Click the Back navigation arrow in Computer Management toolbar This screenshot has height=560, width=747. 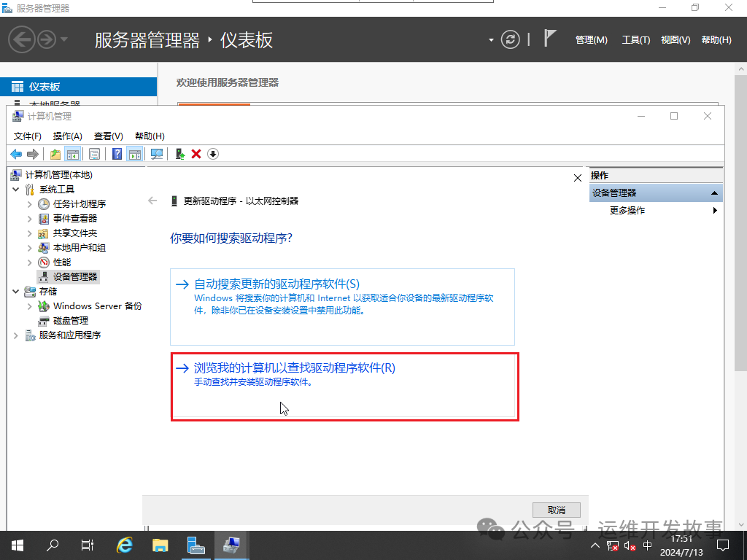[x=15, y=154]
